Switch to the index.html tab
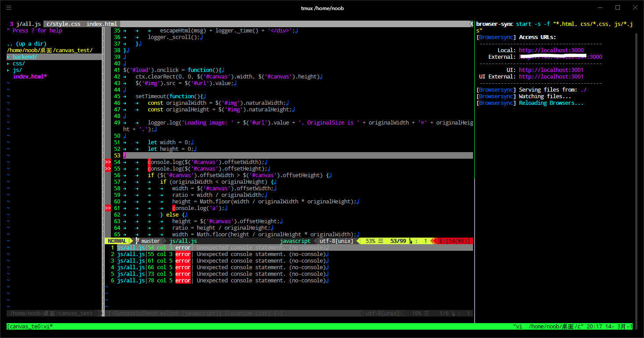This screenshot has width=644, height=338. pos(102,24)
